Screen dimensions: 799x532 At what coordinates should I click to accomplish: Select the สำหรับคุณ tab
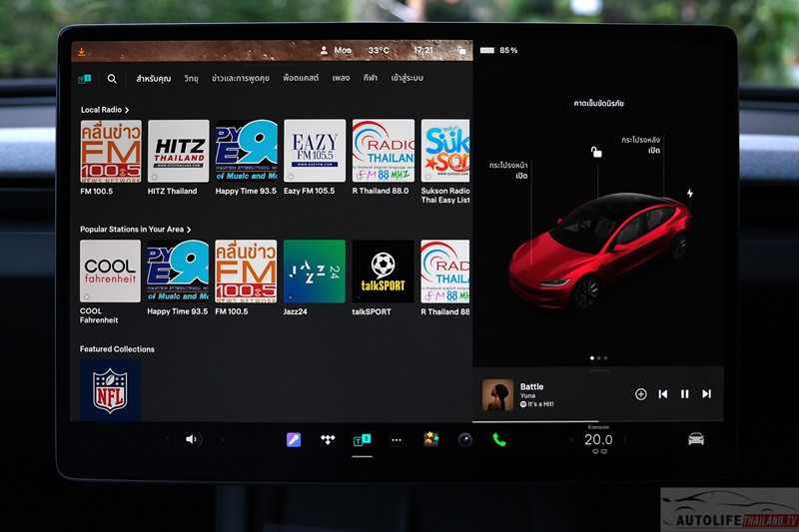coord(154,79)
